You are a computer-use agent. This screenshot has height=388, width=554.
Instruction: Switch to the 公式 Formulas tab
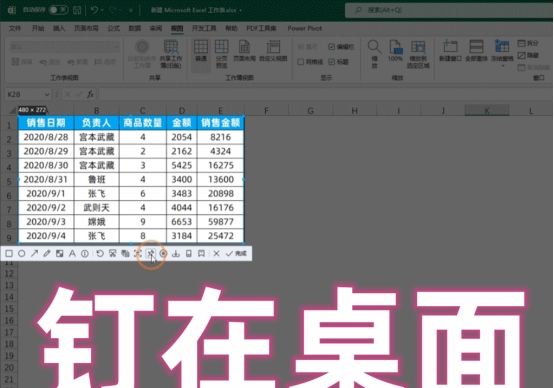coord(113,28)
